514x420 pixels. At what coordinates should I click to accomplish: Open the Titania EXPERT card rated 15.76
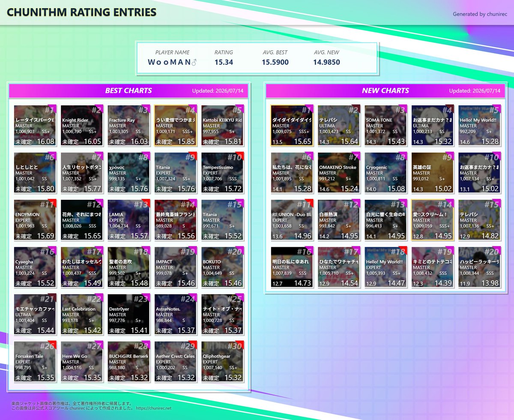click(x=176, y=173)
